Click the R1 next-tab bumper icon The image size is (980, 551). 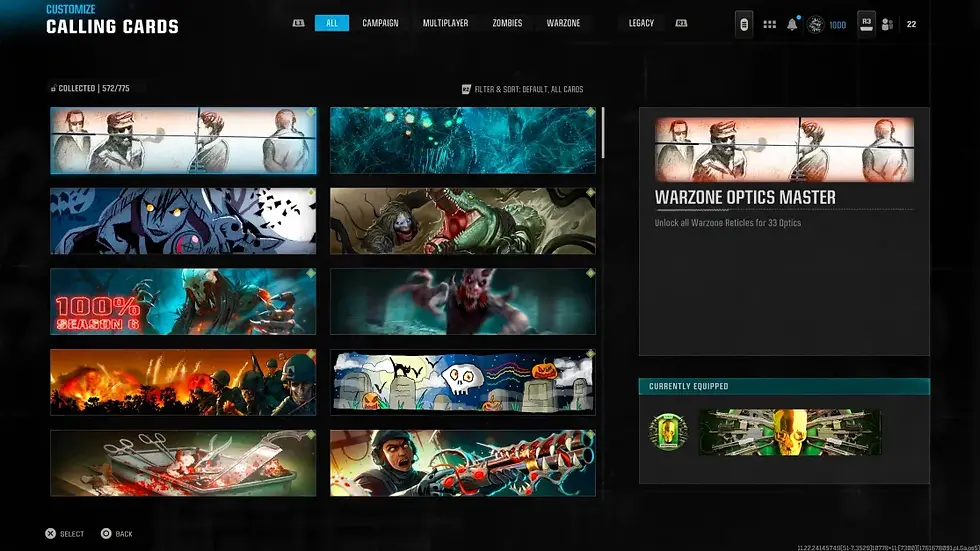tap(681, 23)
